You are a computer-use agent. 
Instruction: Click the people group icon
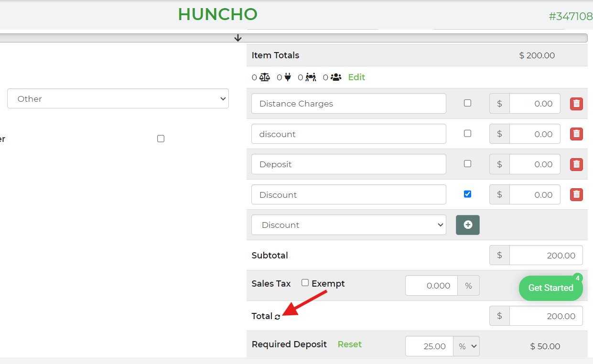tap(336, 77)
